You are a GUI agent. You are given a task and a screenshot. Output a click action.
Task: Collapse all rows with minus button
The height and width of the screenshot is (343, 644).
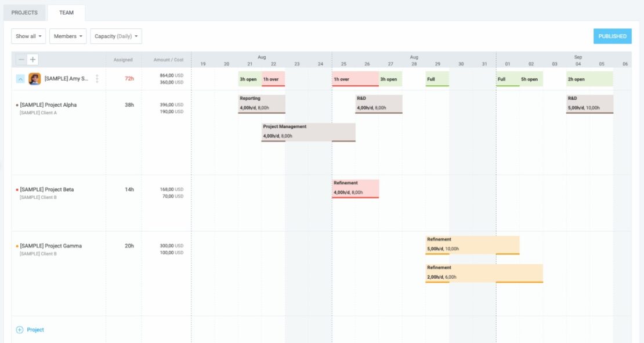tap(21, 60)
